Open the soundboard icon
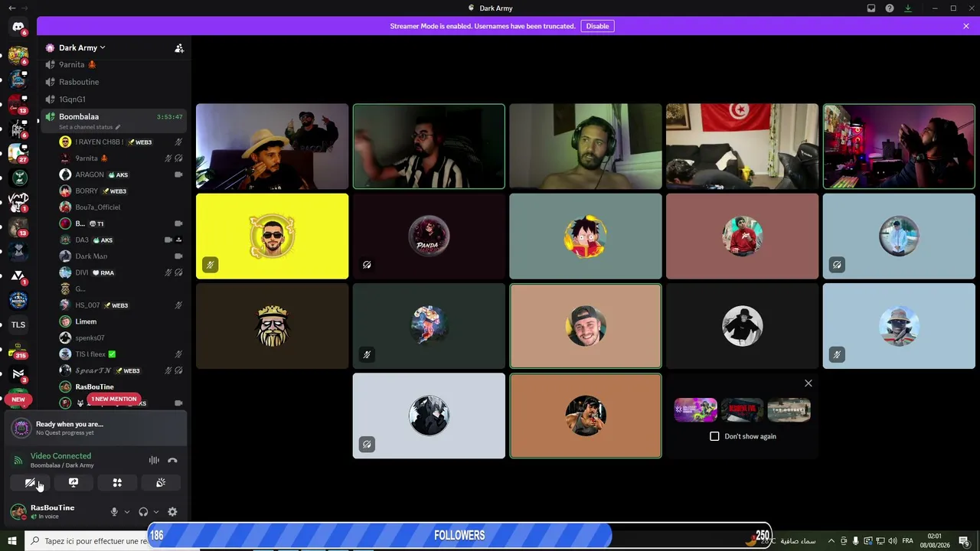This screenshot has height=551, width=980. click(161, 483)
